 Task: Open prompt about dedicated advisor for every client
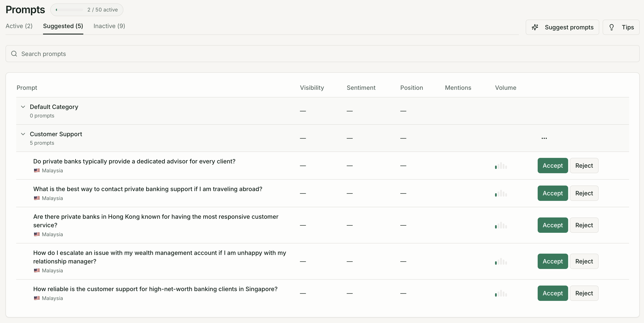click(x=134, y=161)
